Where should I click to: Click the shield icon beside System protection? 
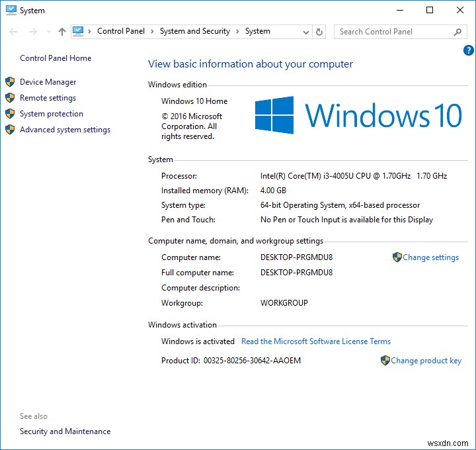click(x=10, y=113)
